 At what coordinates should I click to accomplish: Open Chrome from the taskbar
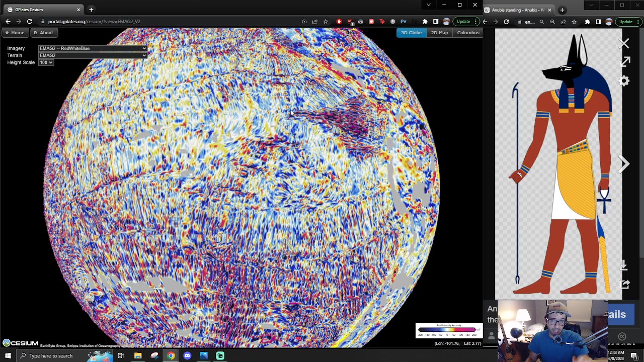click(x=171, y=356)
